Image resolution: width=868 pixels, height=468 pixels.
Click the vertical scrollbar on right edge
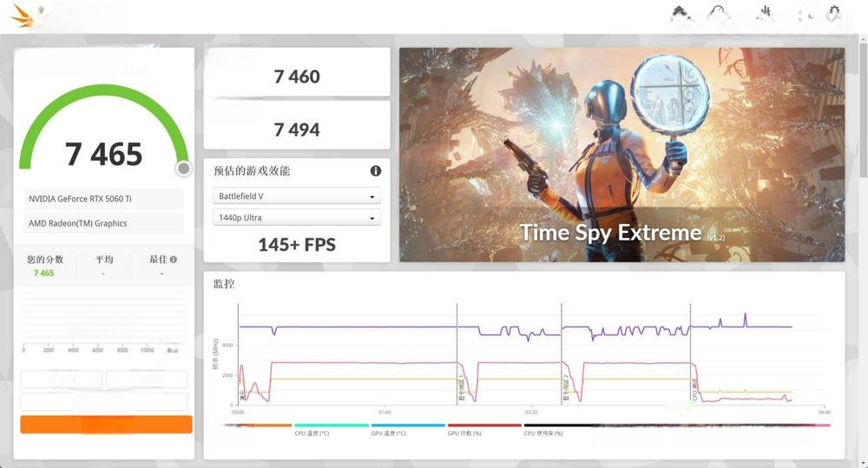pos(863,111)
